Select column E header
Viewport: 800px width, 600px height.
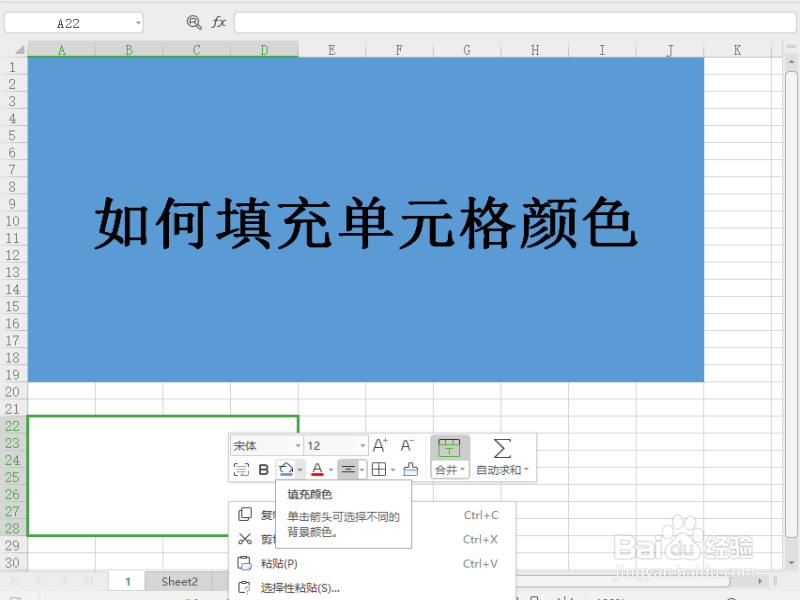click(332, 49)
